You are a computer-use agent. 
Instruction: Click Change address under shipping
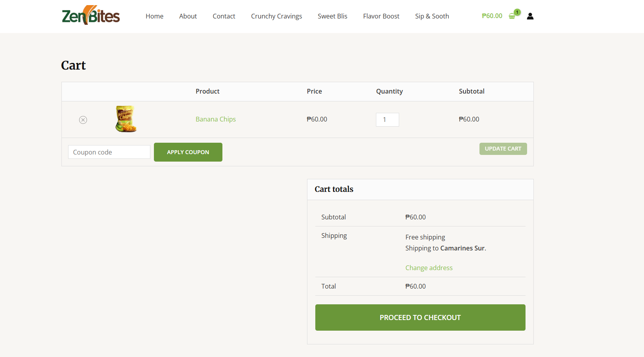(429, 268)
